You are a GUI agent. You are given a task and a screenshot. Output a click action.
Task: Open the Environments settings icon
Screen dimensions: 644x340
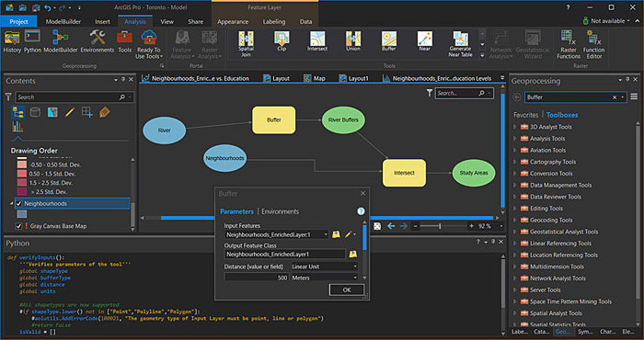(x=98, y=41)
